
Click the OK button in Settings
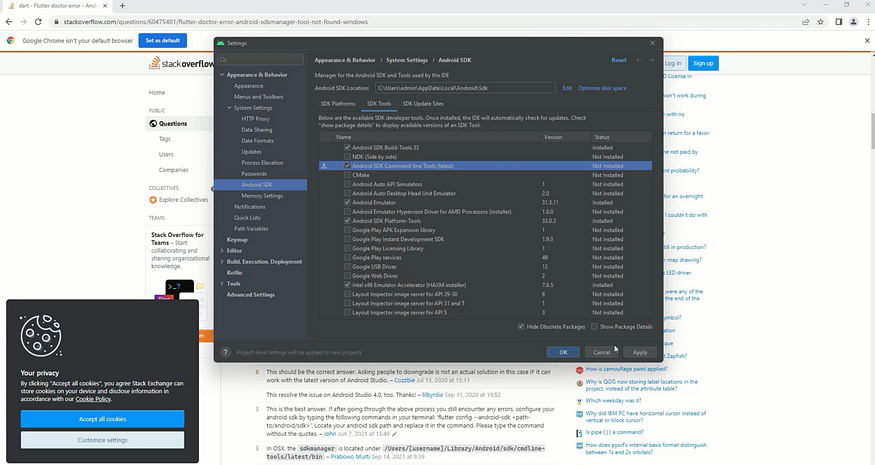tap(563, 352)
